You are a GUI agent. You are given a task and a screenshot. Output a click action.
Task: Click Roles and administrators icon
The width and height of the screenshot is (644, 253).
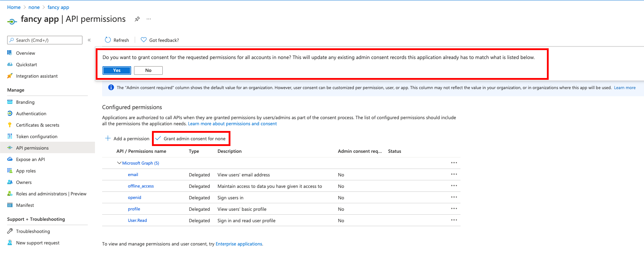pyautogui.click(x=10, y=194)
